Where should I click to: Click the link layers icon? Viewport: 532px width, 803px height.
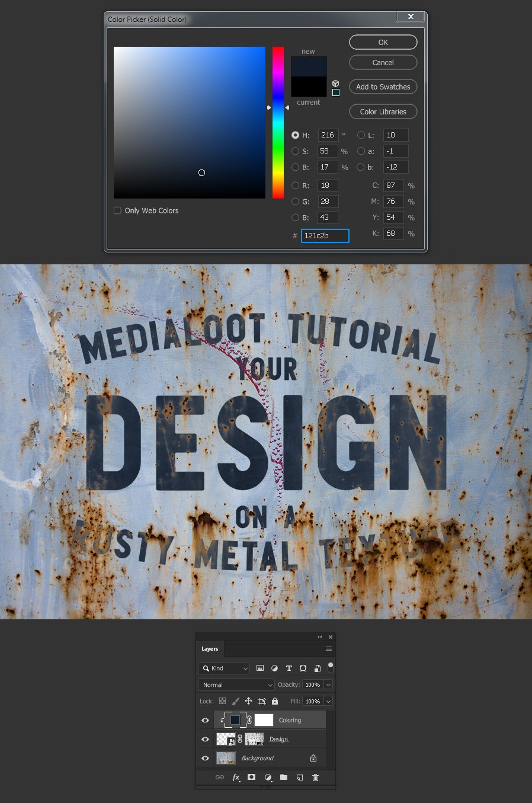click(220, 778)
